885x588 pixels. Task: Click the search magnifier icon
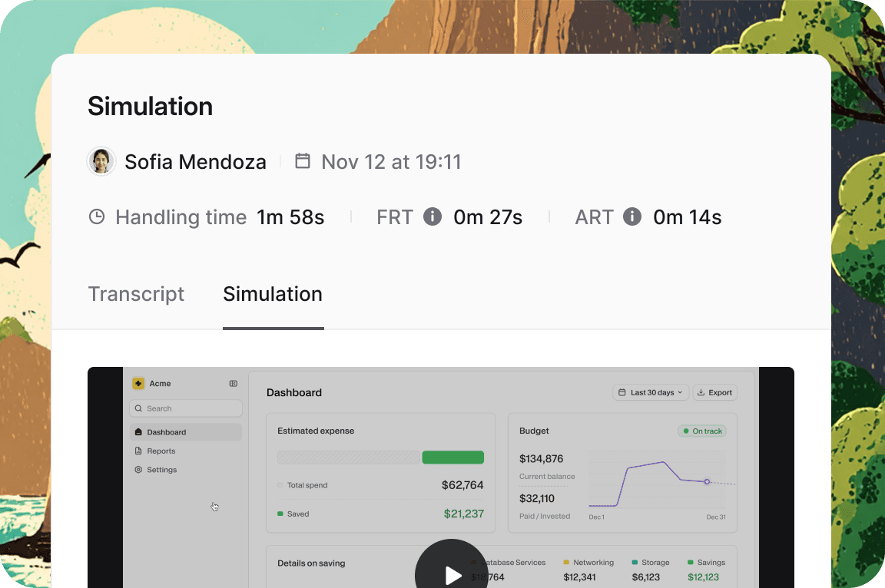click(x=138, y=408)
